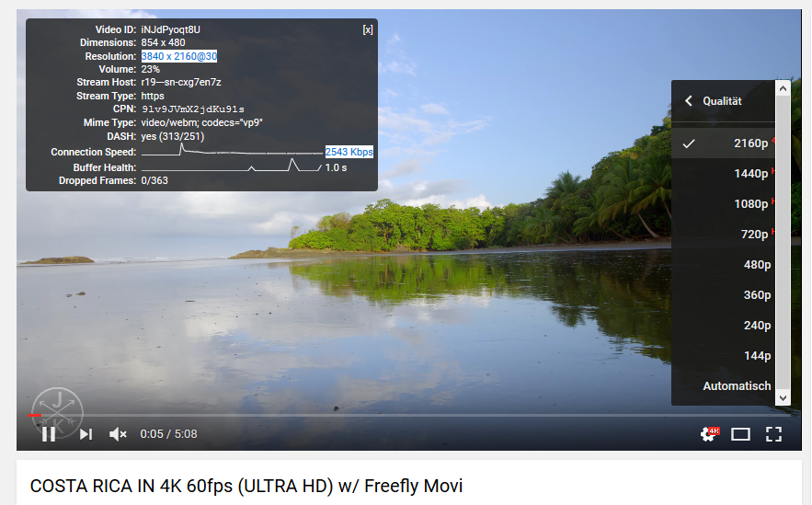The image size is (812, 505).
Task: Close stats overlay with [x]
Action: (368, 29)
